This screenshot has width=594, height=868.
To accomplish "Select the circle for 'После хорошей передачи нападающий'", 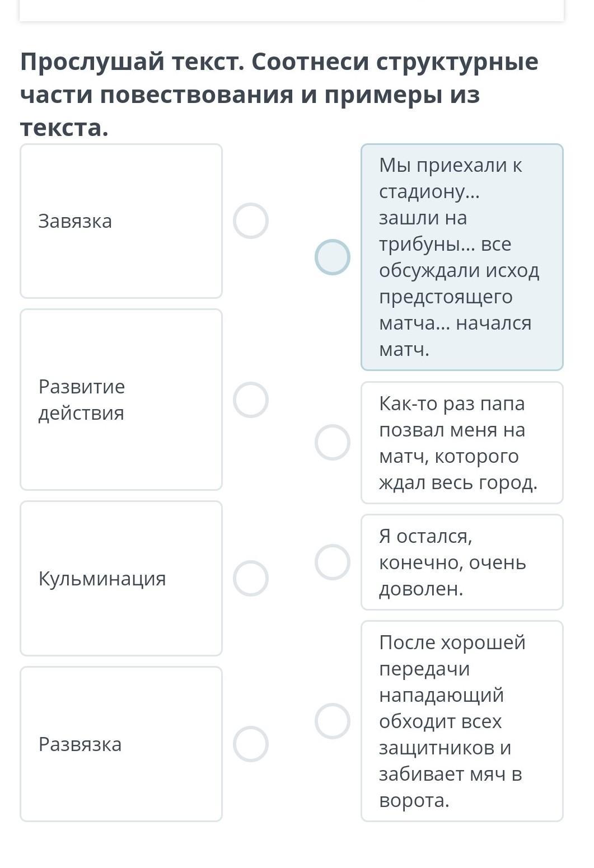I will pos(333,721).
